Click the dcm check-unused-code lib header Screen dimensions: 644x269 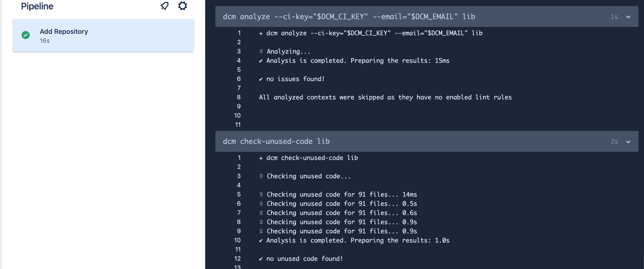[426, 141]
